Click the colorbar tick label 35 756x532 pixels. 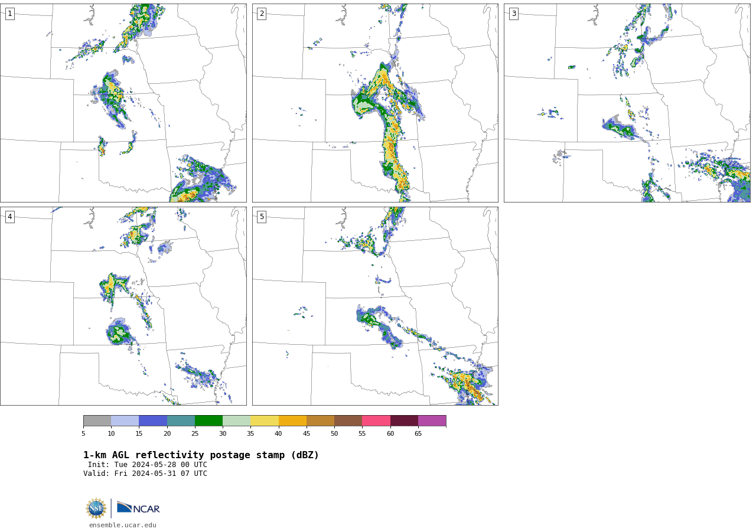[250, 434]
